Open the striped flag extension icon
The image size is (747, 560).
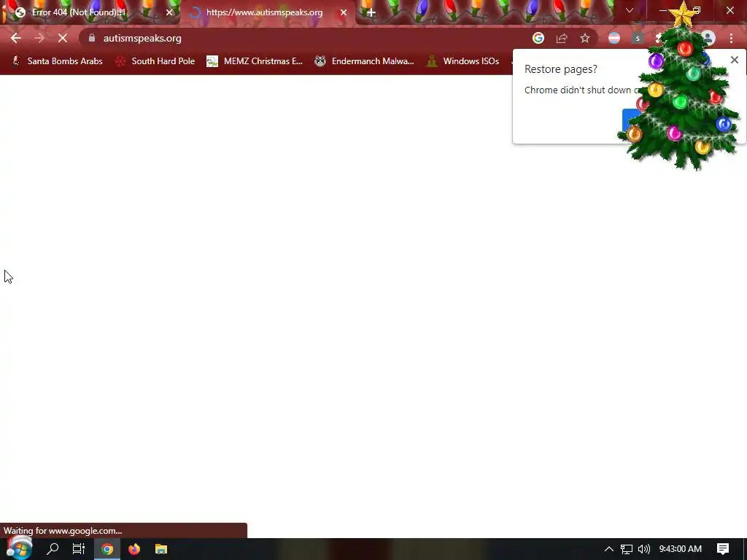[614, 38]
